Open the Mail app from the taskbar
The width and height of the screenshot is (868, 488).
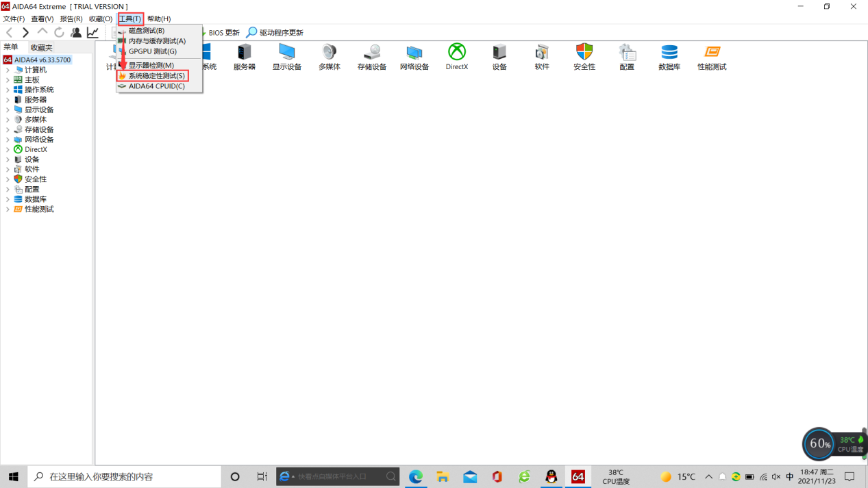pyautogui.click(x=470, y=476)
